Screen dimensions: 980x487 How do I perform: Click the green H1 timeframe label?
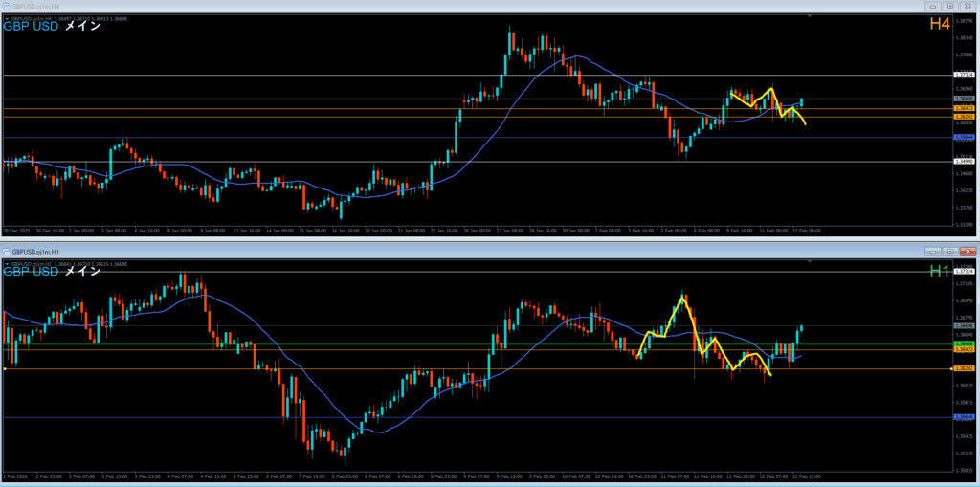pyautogui.click(x=940, y=270)
